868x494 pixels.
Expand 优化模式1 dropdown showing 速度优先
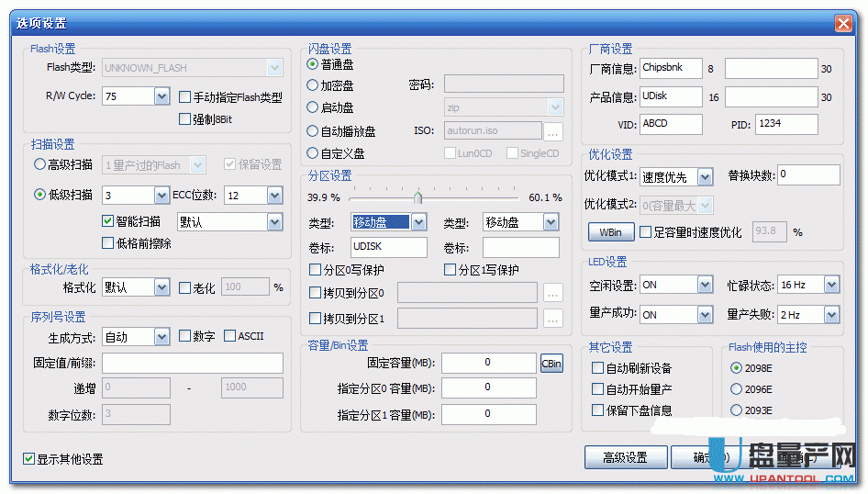(x=704, y=177)
